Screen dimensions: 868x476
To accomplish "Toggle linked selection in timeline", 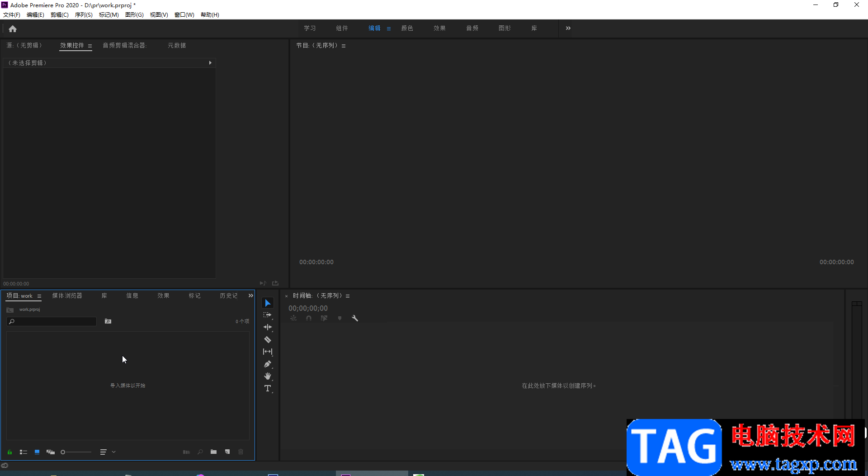I will coord(324,318).
